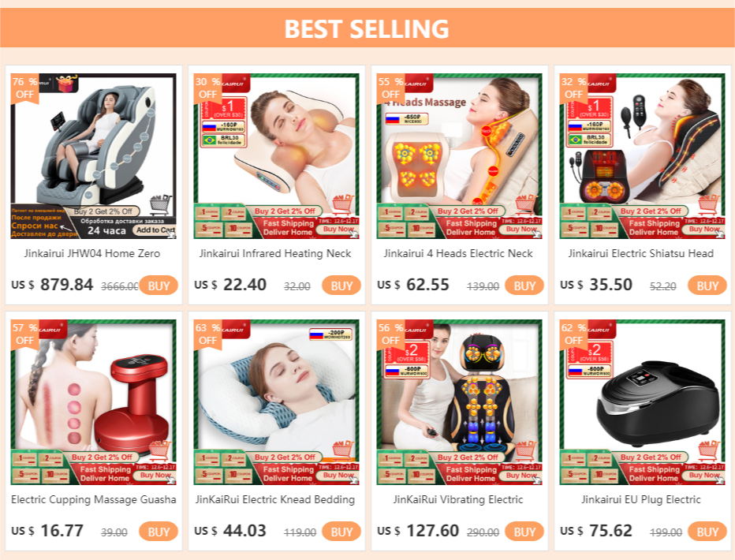Open Electric Cupping Massage Guasha title link
This screenshot has height=560, width=735.
click(x=94, y=499)
